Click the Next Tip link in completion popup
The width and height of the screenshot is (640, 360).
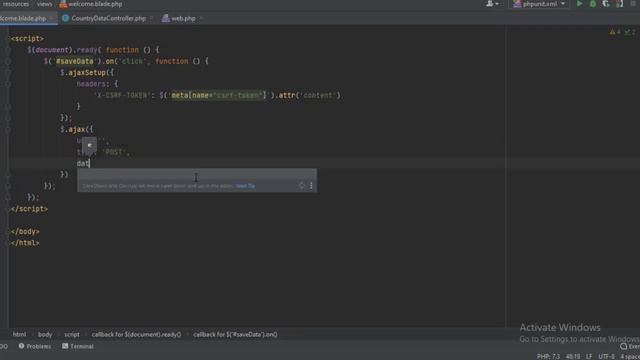tap(245, 186)
